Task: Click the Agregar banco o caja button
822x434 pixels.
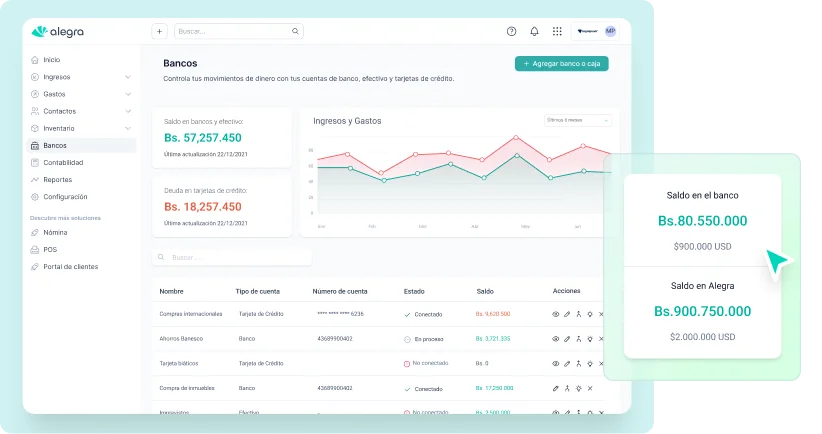Action: tap(561, 64)
